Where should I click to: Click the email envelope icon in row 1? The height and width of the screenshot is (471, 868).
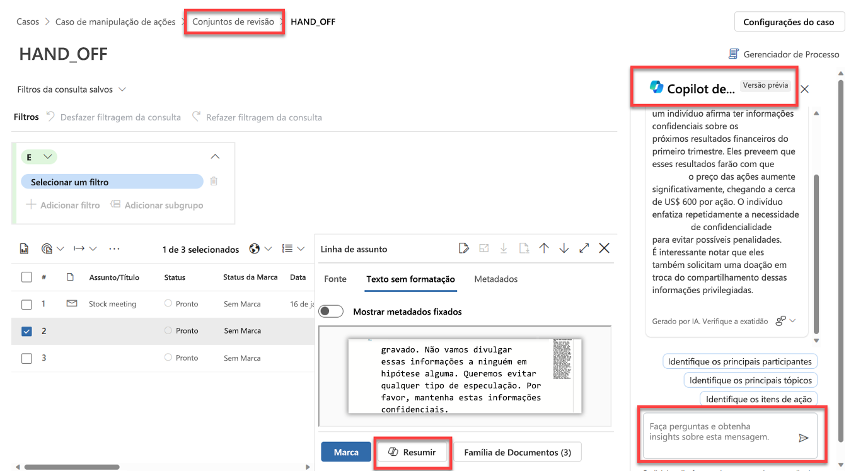coord(72,303)
